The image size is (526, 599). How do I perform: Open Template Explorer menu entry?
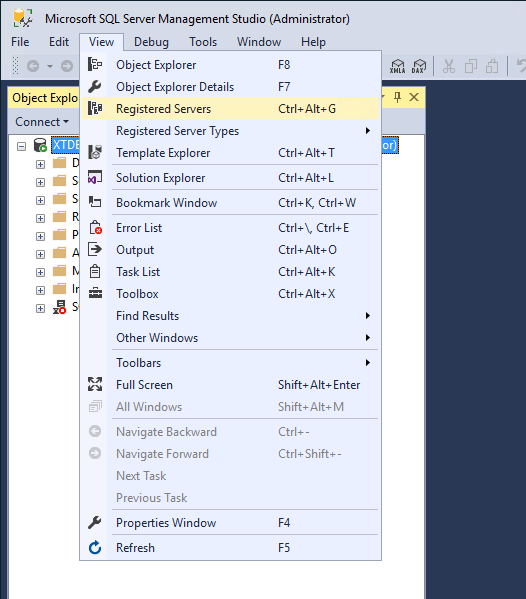click(230, 153)
